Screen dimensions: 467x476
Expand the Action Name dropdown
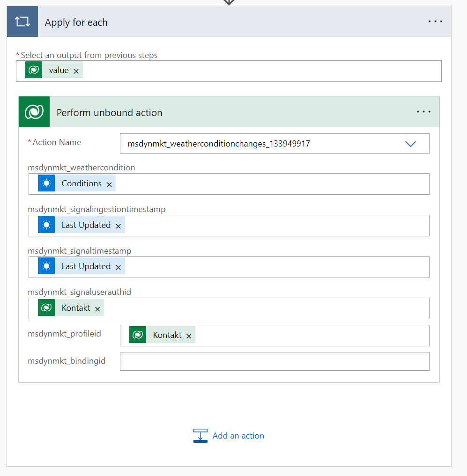click(410, 144)
